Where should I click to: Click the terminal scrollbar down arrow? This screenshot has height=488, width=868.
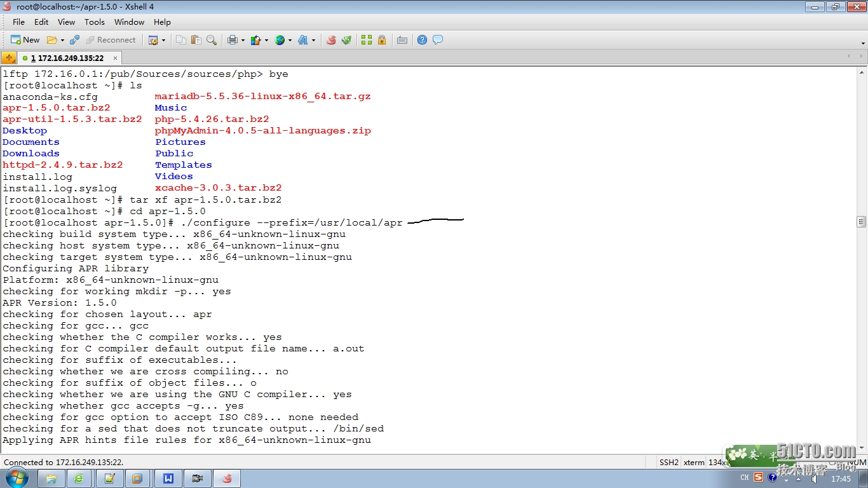click(862, 447)
